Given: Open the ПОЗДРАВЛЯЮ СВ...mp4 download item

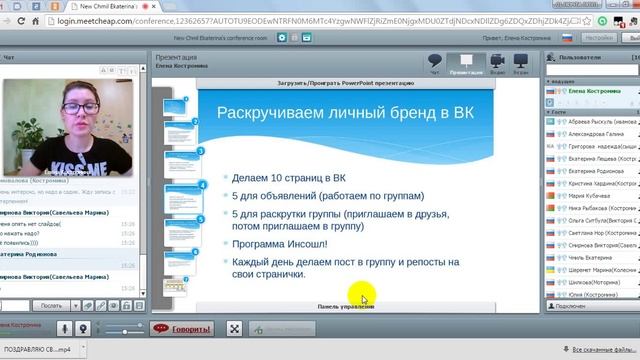Looking at the screenshot, I should point(38,349).
